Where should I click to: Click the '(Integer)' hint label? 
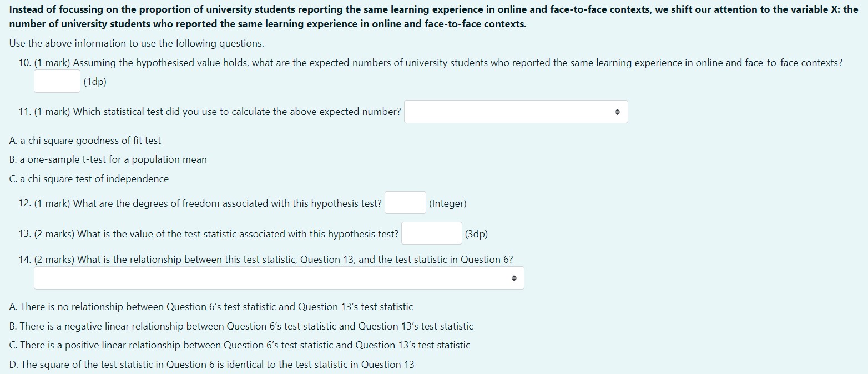(x=447, y=203)
